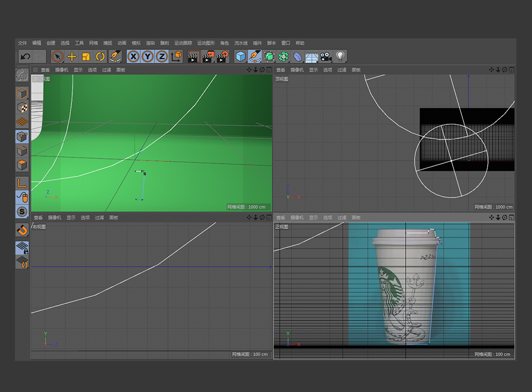
Task: Open 摄像机 menu in front view panel
Action: pos(297,217)
